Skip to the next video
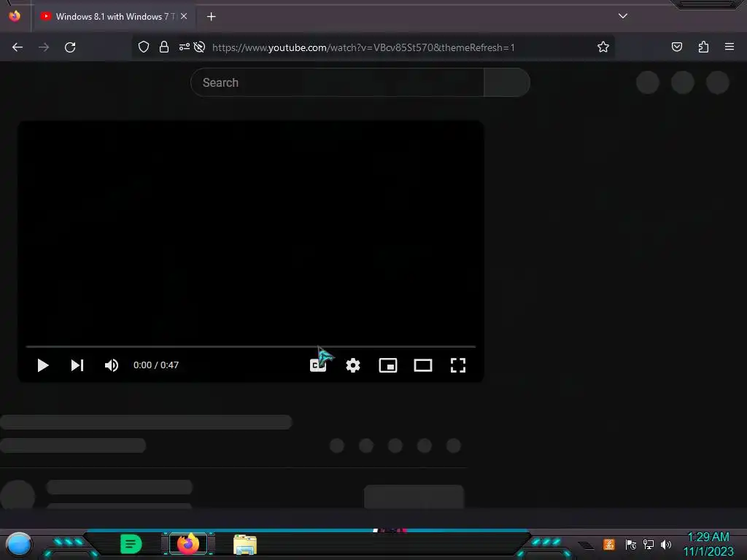Image resolution: width=747 pixels, height=560 pixels. pos(77,365)
